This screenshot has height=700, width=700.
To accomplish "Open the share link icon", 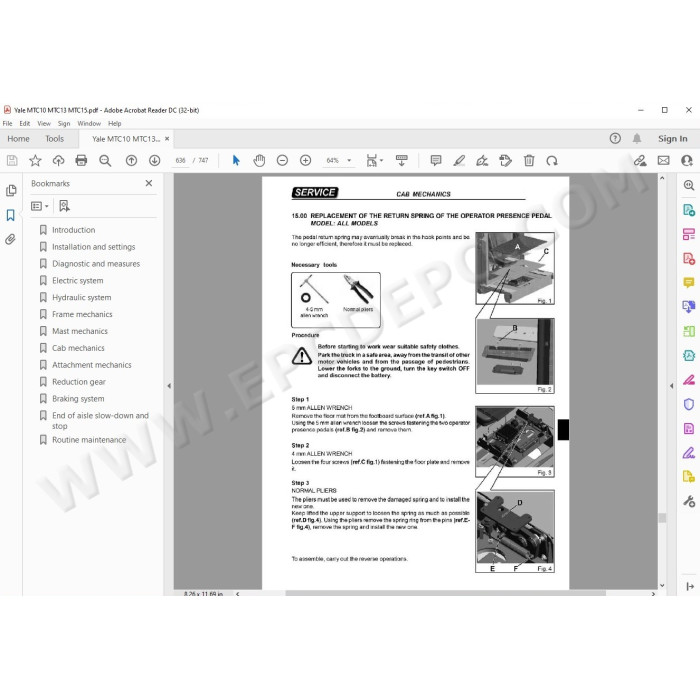I will coord(640,160).
